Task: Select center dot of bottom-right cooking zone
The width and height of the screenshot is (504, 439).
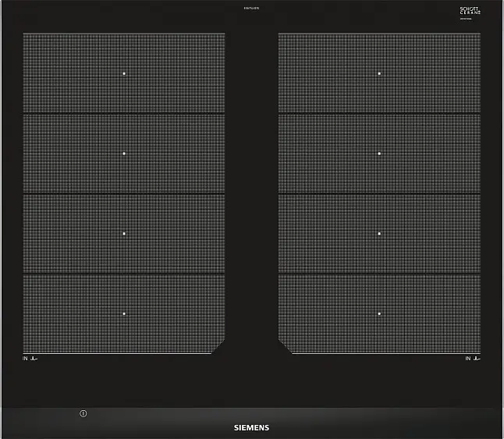Action: (379, 313)
